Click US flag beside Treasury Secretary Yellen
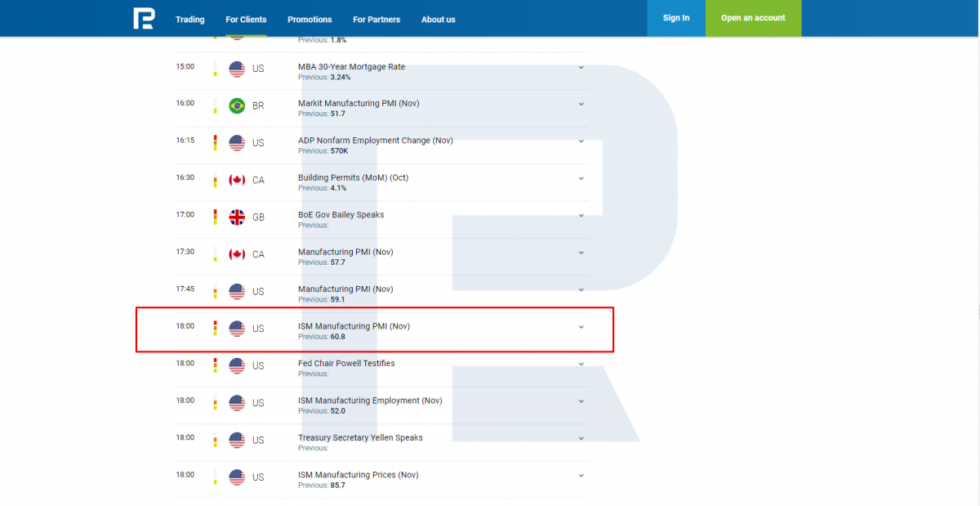Viewport: 980px width, 506px height. [237, 440]
